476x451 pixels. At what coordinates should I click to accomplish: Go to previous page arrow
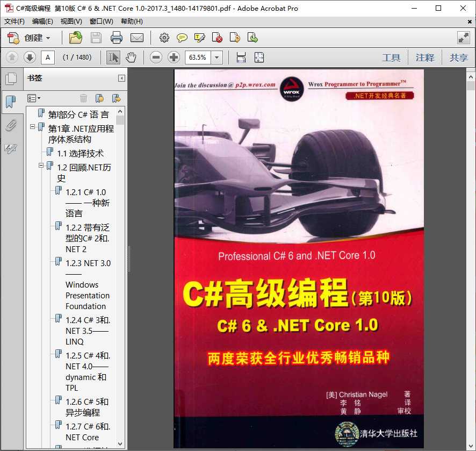[12, 58]
